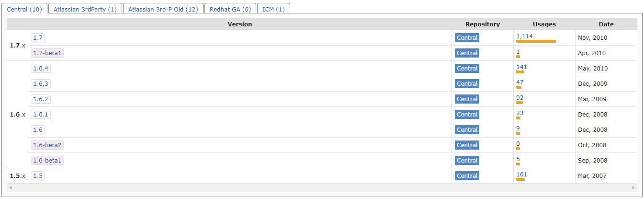Open version 1.6.1 link
The height and width of the screenshot is (199, 644).
point(41,115)
